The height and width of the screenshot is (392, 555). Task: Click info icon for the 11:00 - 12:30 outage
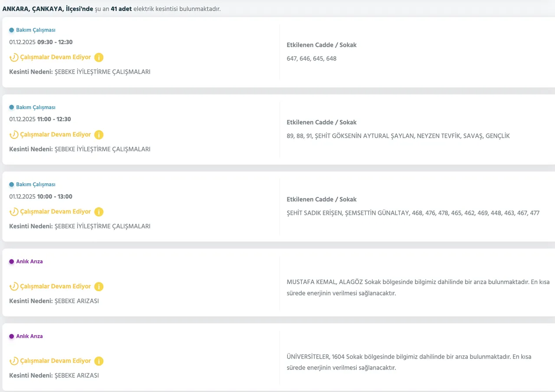(x=99, y=135)
